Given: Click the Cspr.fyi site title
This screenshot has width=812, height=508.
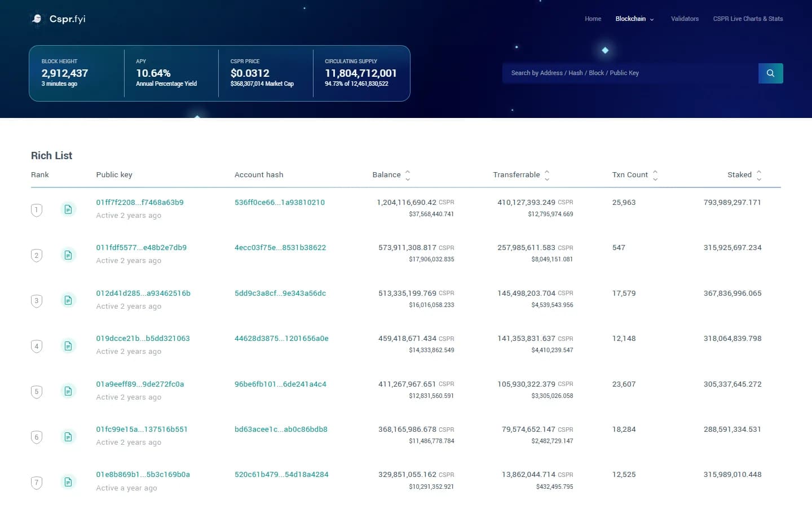Looking at the screenshot, I should tap(68, 19).
